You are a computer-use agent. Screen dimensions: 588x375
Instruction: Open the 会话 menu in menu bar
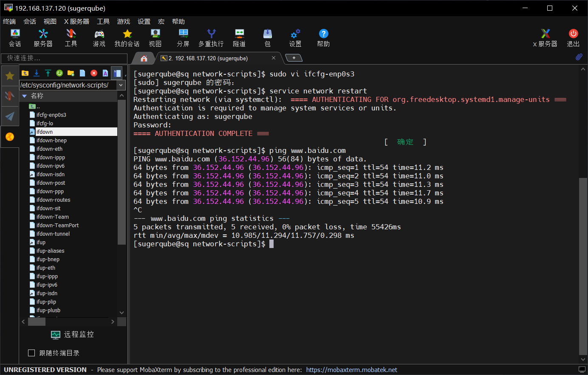point(30,21)
